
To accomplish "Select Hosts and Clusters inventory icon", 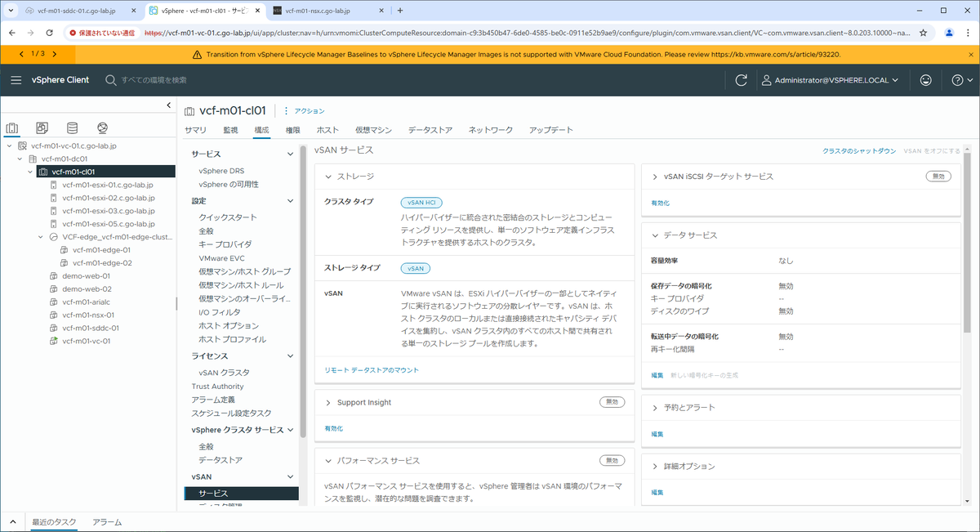I will [12, 128].
